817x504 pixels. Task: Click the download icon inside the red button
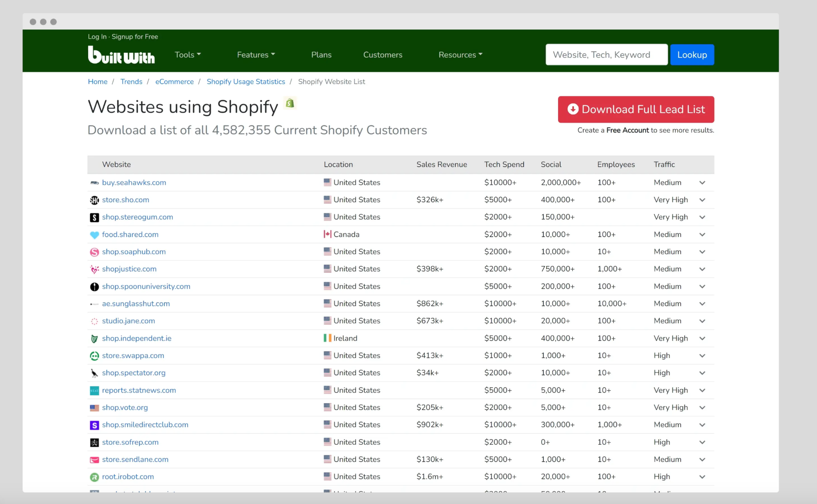tap(573, 109)
